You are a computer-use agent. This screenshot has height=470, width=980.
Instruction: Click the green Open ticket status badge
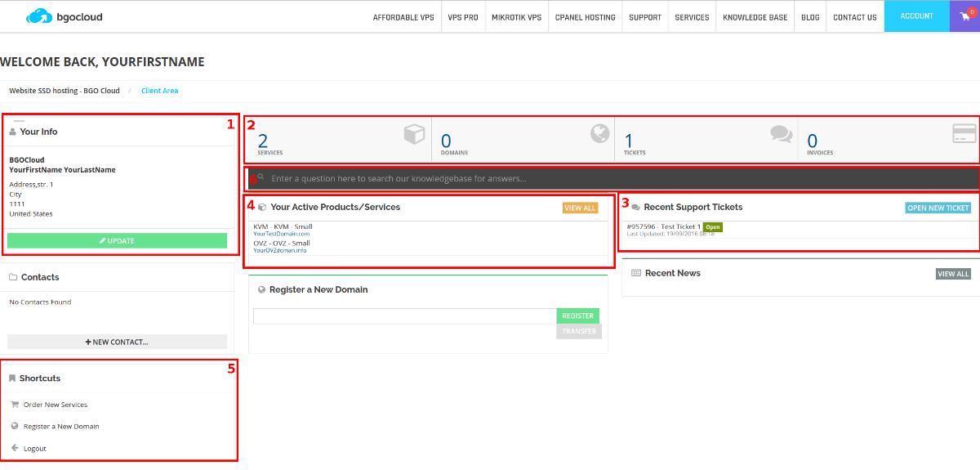(713, 226)
